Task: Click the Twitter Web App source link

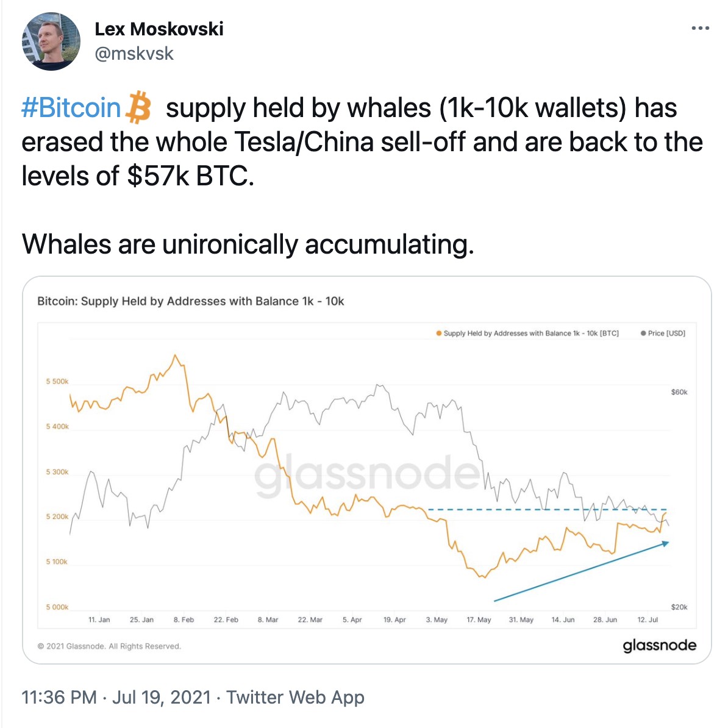Action: 295,697
